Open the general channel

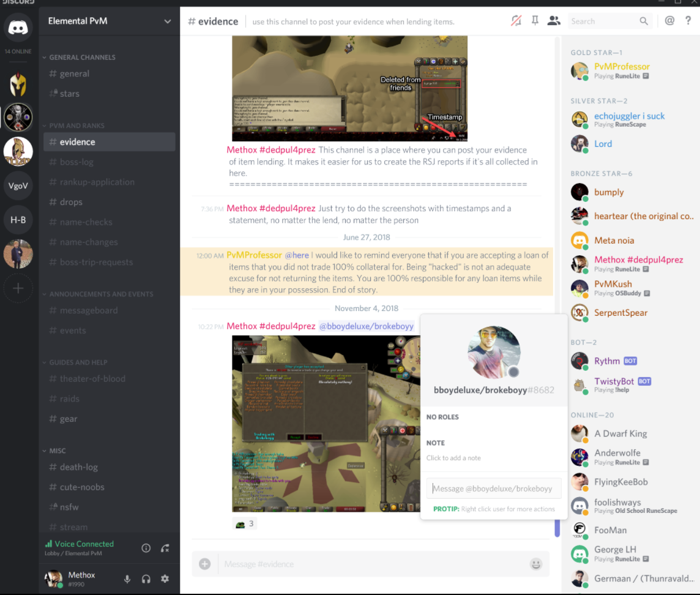(x=110, y=73)
